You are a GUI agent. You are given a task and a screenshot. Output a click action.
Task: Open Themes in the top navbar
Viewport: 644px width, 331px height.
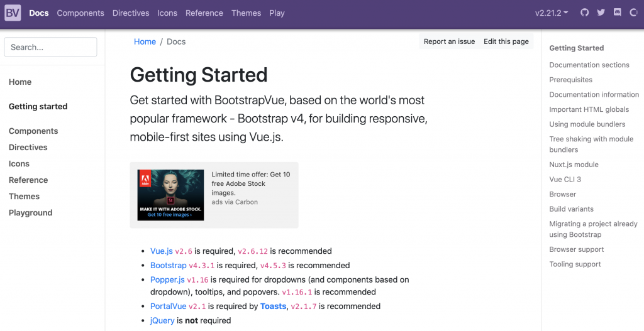coord(246,13)
